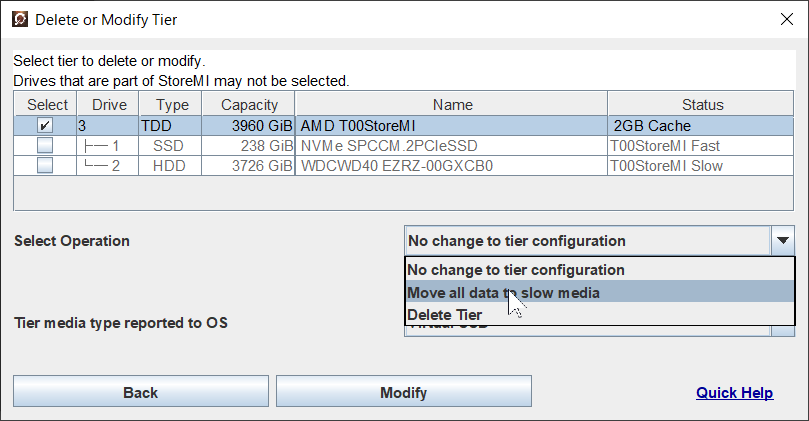Image resolution: width=809 pixels, height=421 pixels.
Task: Click the Name column header
Action: point(452,104)
